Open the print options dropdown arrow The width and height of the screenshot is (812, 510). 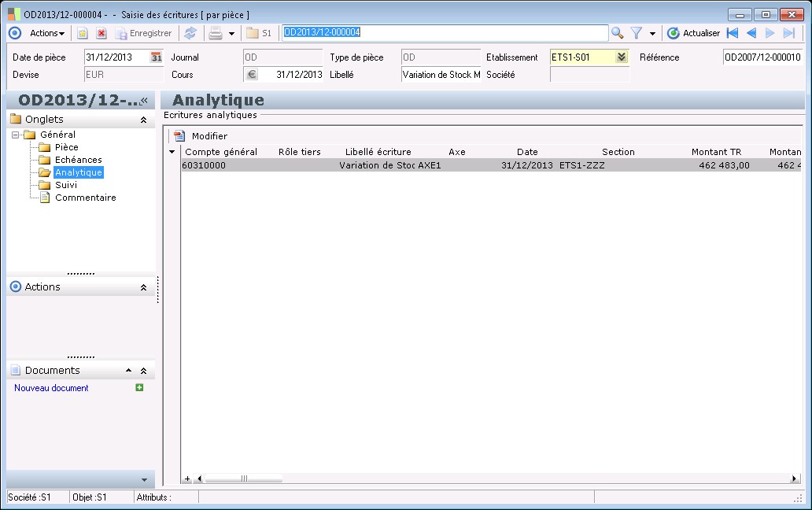[231, 34]
